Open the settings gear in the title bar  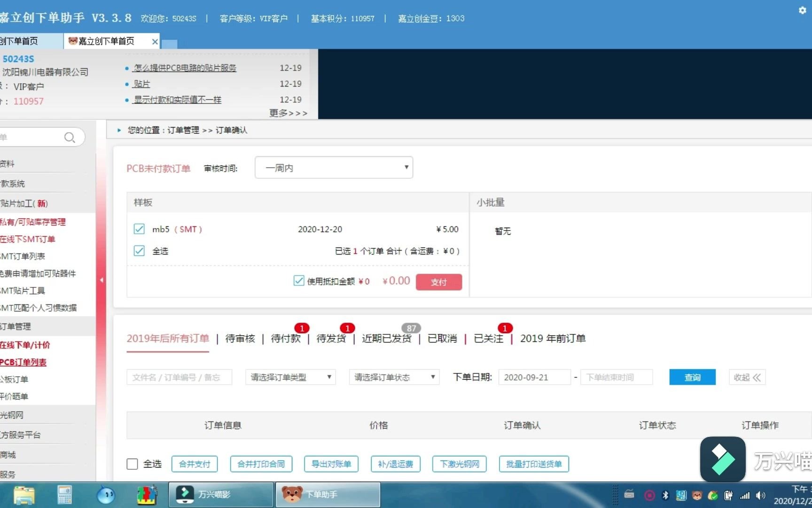point(802,10)
